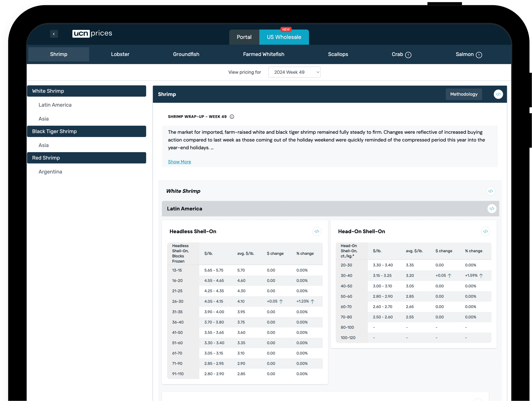
Task: Click the 3.70 - 3.80 price cell
Action: (x=214, y=322)
